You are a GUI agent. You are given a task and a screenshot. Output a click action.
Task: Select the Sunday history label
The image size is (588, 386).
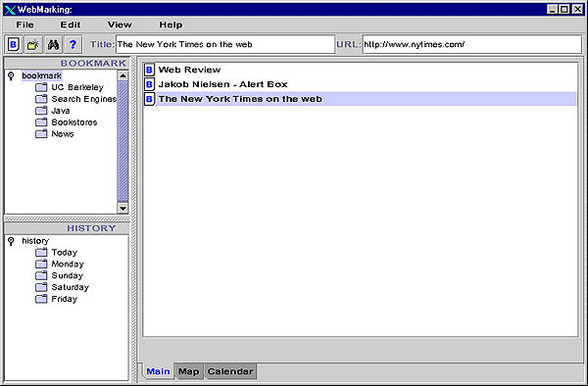[67, 275]
